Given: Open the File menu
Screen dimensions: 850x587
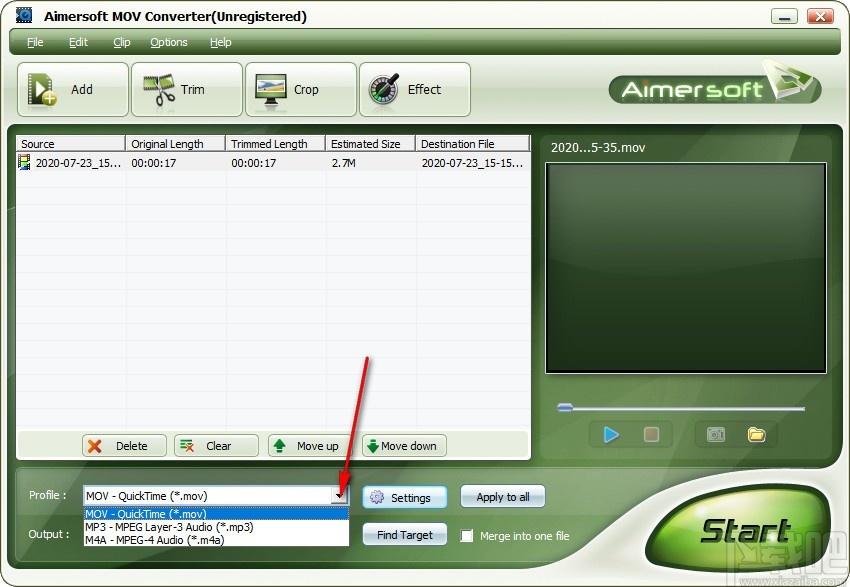Looking at the screenshot, I should (x=35, y=42).
